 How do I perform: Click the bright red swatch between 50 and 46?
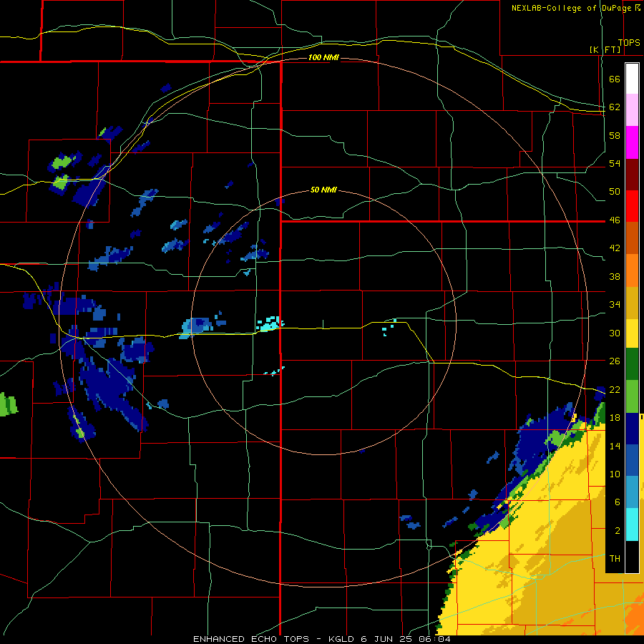pos(632,206)
